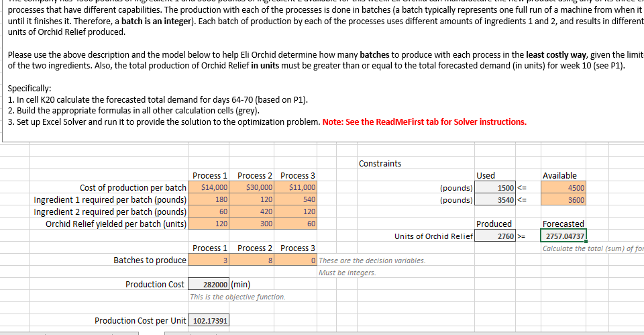Click Ingredient 1 value 180 under Process 1
Image resolution: width=644 pixels, height=335 pixels.
[x=209, y=200]
